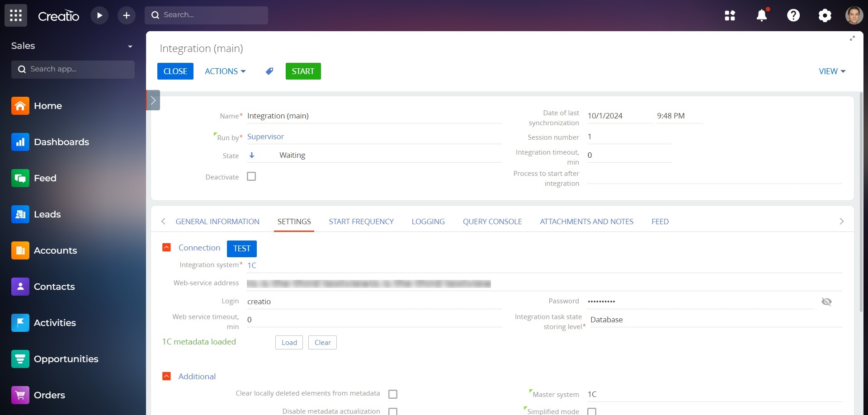
Task: Open the Orders section icon
Action: coord(20,395)
